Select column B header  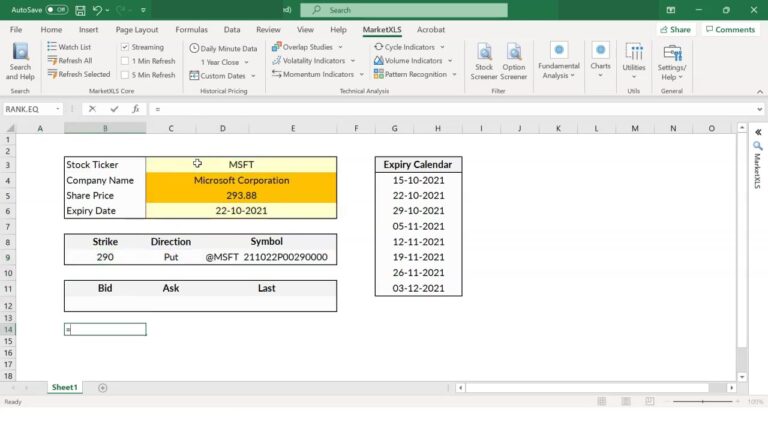[105, 128]
